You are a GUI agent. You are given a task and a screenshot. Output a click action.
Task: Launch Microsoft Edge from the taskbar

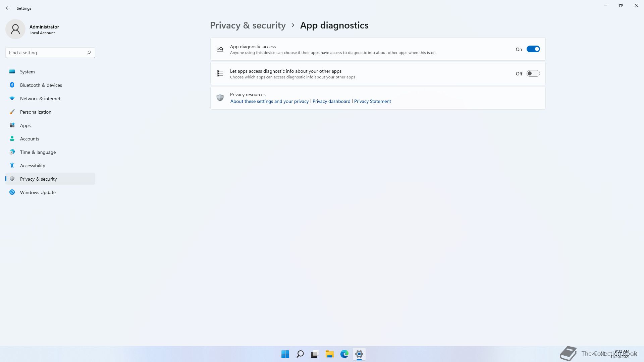coord(344,354)
